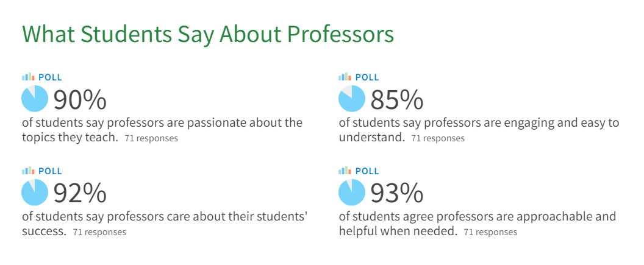Click 71 responses under engaging professors poll
Viewport: 644px width, 265px height.
click(438, 138)
